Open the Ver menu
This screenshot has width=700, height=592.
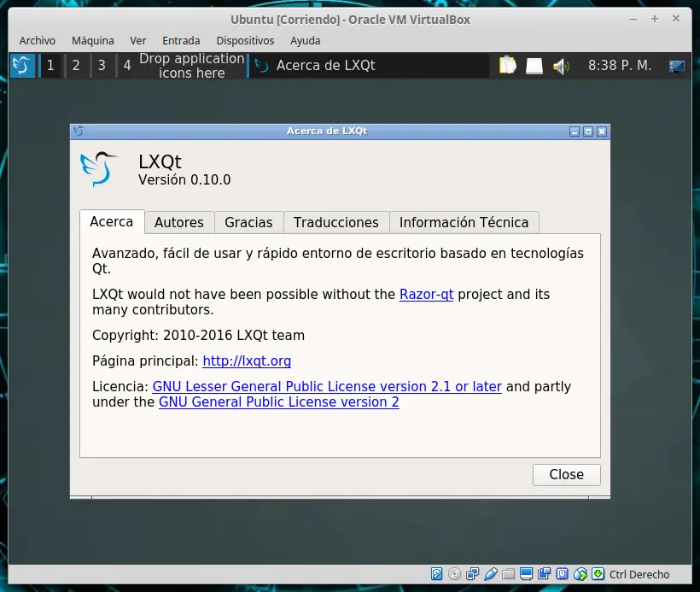pyautogui.click(x=138, y=41)
